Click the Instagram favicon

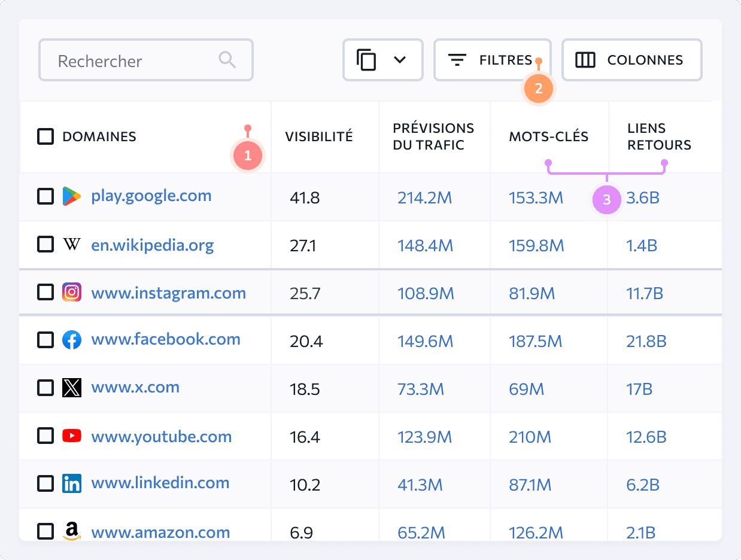coord(71,292)
